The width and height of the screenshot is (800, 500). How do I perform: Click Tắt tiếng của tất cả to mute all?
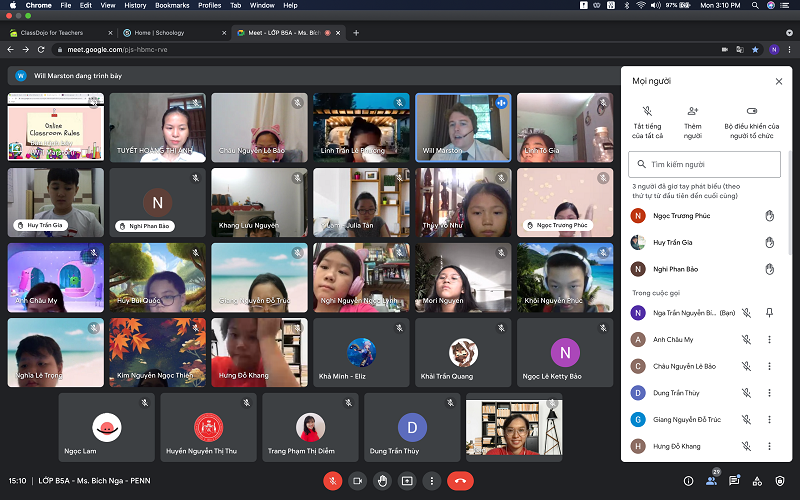pos(648,119)
